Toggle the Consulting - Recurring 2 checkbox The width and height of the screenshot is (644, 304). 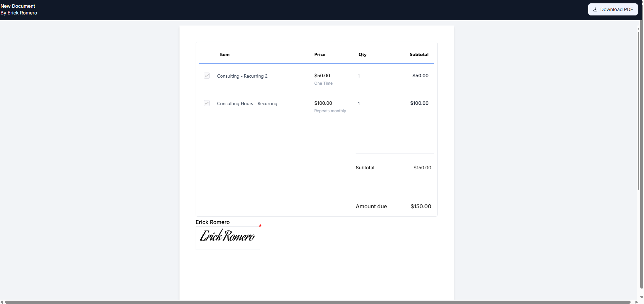[x=207, y=76]
